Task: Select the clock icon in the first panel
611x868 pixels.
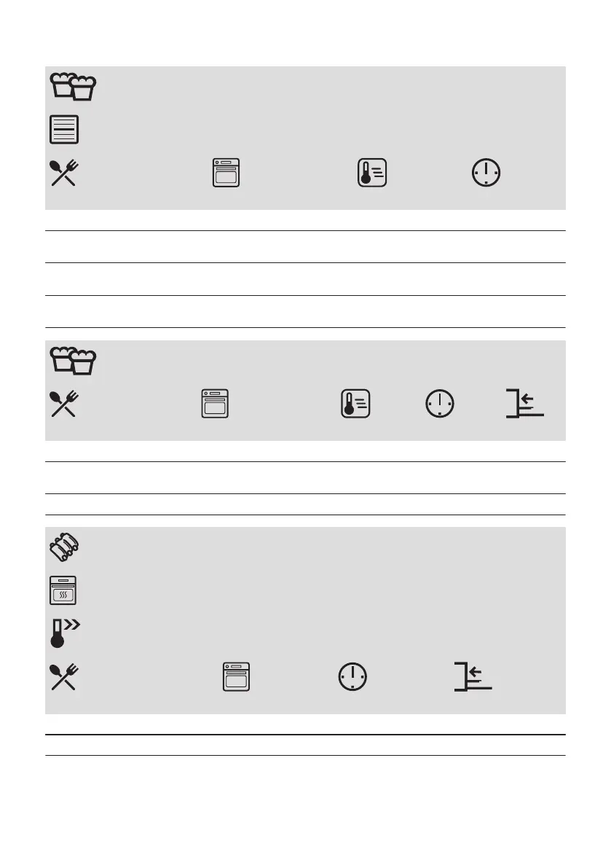Action: (486, 173)
